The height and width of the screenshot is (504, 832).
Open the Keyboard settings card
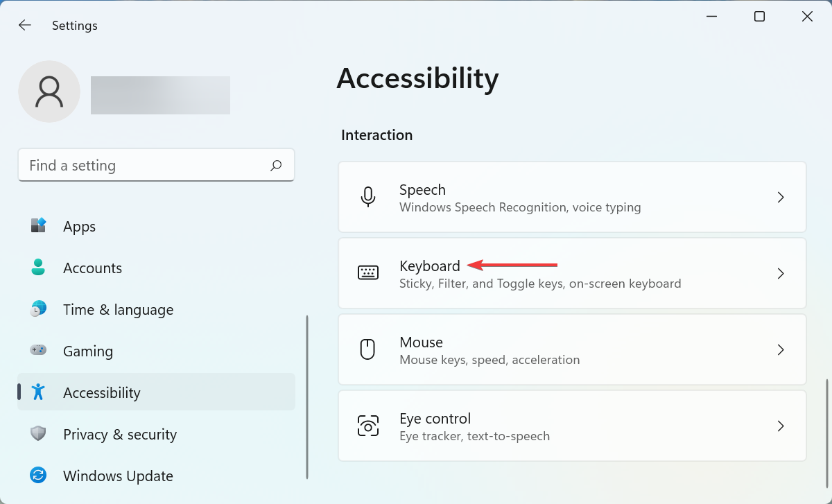tap(572, 273)
